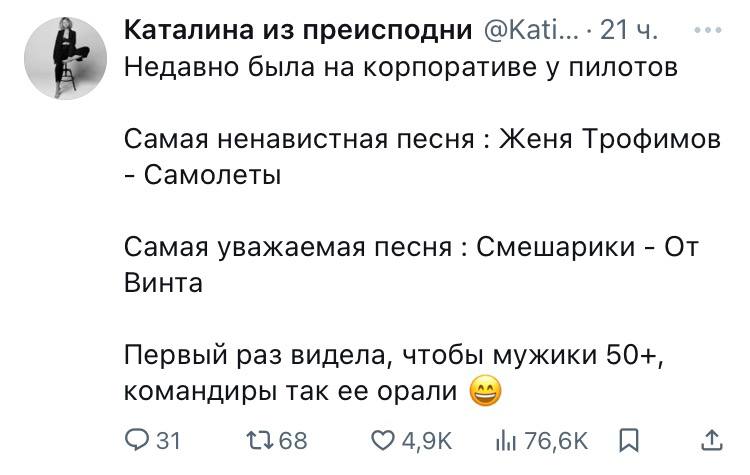
Task: Like the post with the heart icon
Action: point(381,440)
